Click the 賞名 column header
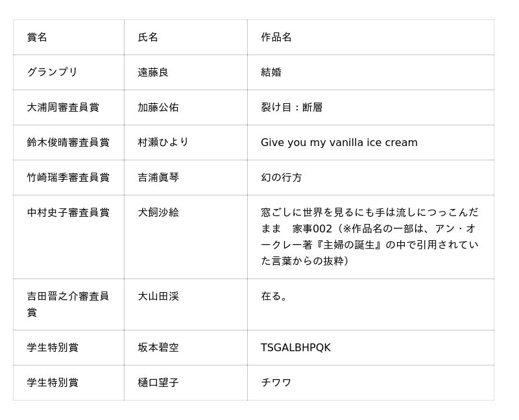Viewport: 519px width, 420px height. (x=37, y=38)
